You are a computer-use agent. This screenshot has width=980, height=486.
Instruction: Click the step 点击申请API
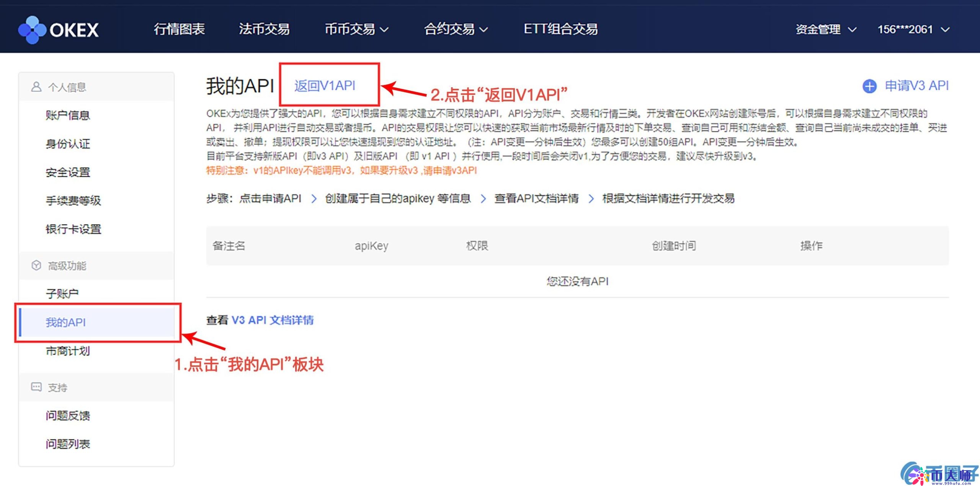pos(270,198)
